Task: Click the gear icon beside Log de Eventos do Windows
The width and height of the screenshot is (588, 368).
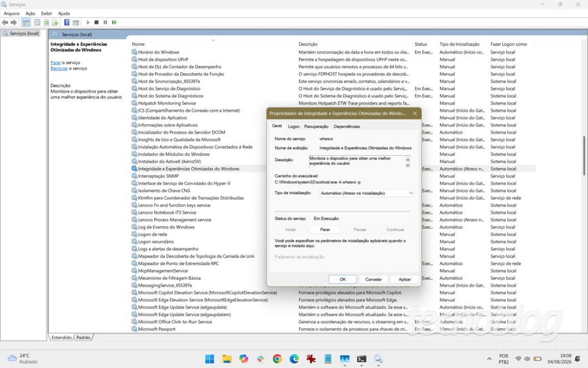Action: coord(134,227)
